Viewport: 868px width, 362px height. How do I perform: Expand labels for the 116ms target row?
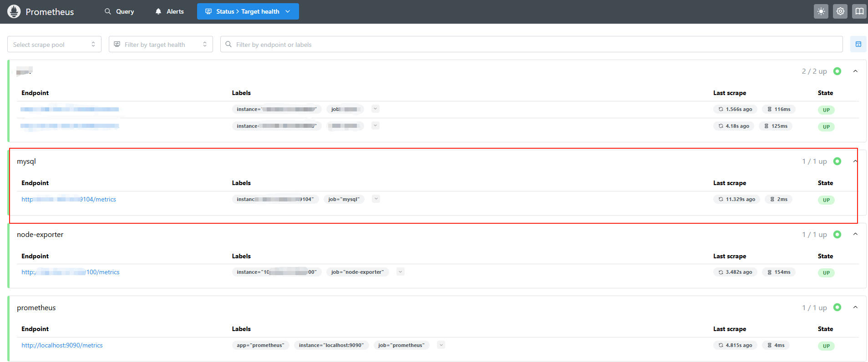(376, 109)
